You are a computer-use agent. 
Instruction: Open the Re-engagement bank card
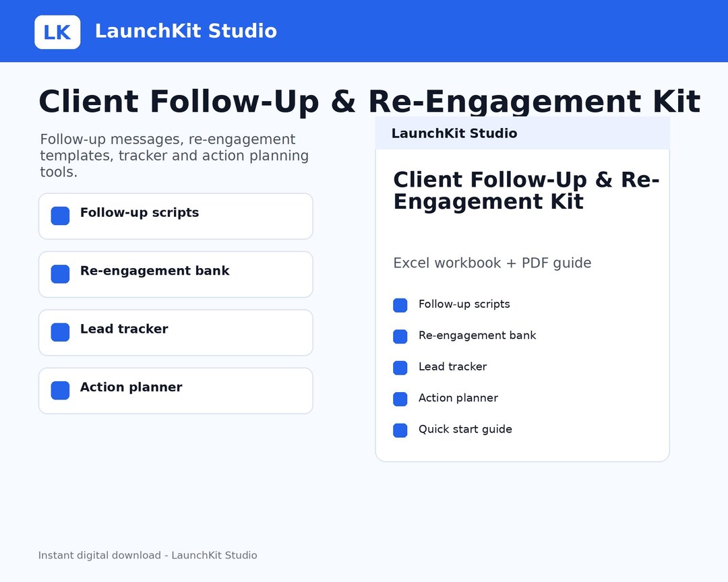coord(175,274)
